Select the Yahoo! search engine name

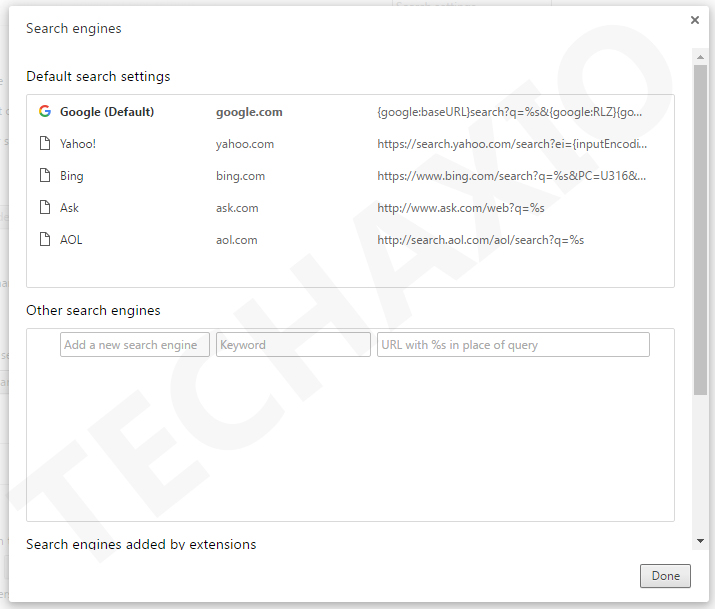pos(78,144)
